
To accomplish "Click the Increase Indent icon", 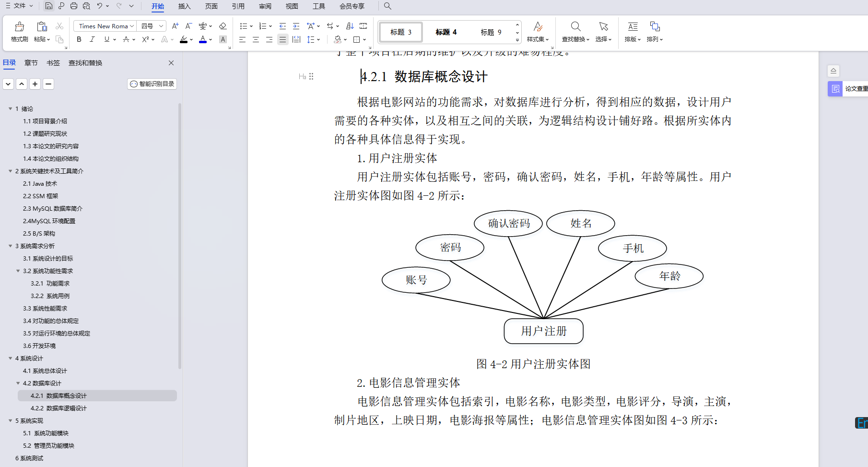I will click(296, 26).
